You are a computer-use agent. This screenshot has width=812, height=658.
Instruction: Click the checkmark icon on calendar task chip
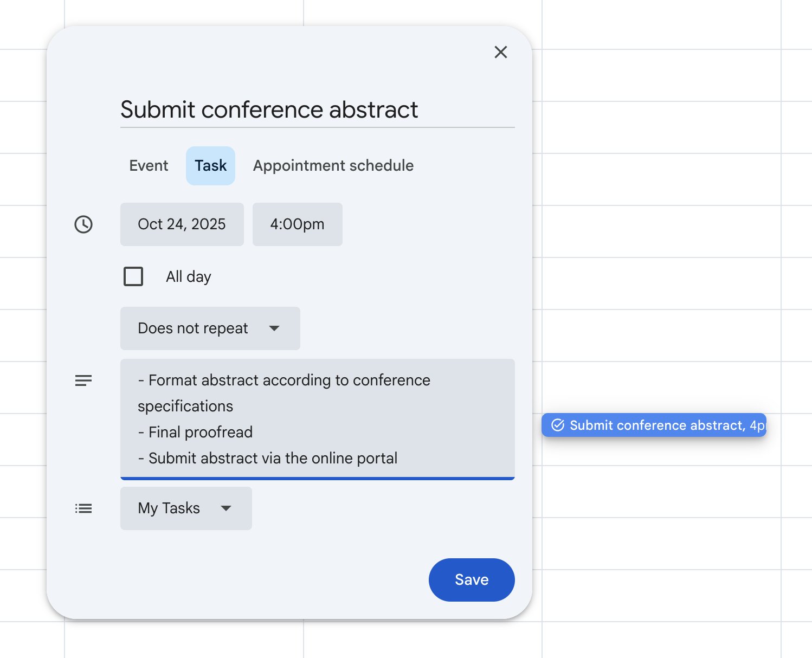pyautogui.click(x=558, y=425)
